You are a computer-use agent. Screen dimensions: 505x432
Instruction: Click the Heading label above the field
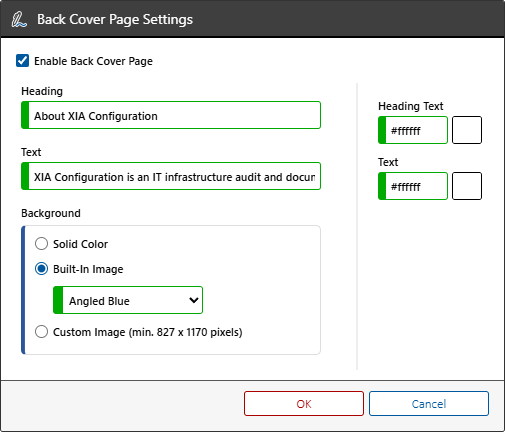(x=42, y=91)
